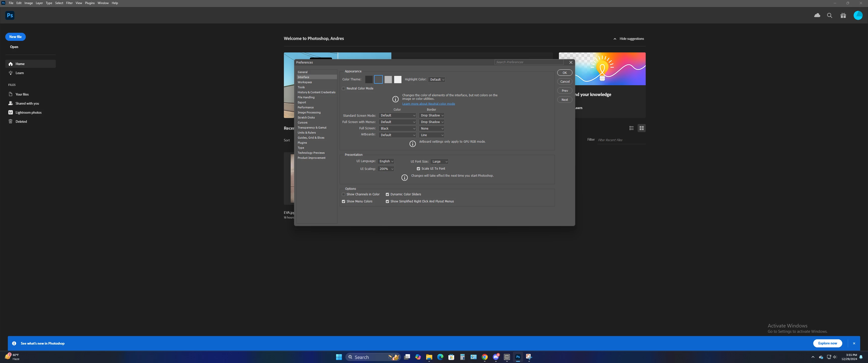
Task: Click the OK button in Preferences
Action: [x=564, y=73]
